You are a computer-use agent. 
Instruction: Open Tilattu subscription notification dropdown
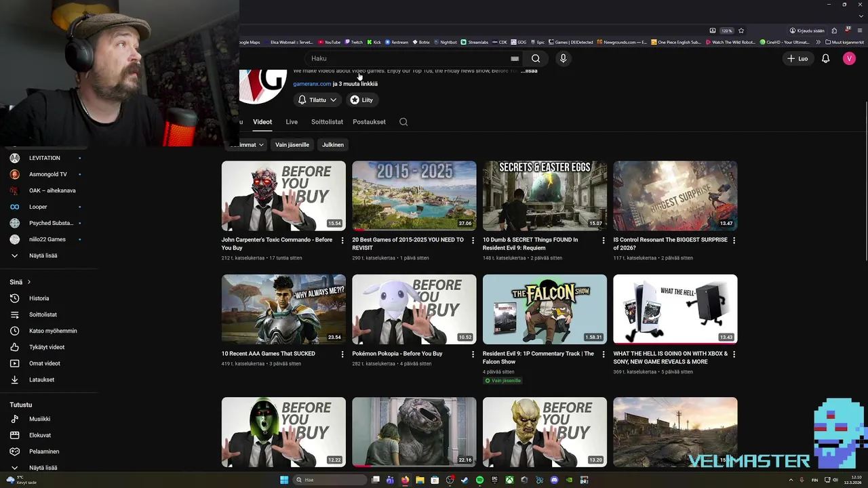(x=317, y=100)
